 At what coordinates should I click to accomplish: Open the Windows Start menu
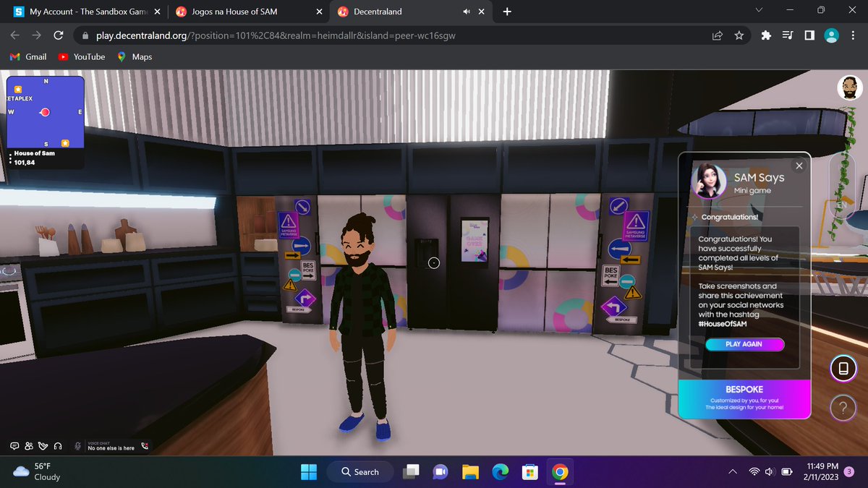click(x=309, y=471)
